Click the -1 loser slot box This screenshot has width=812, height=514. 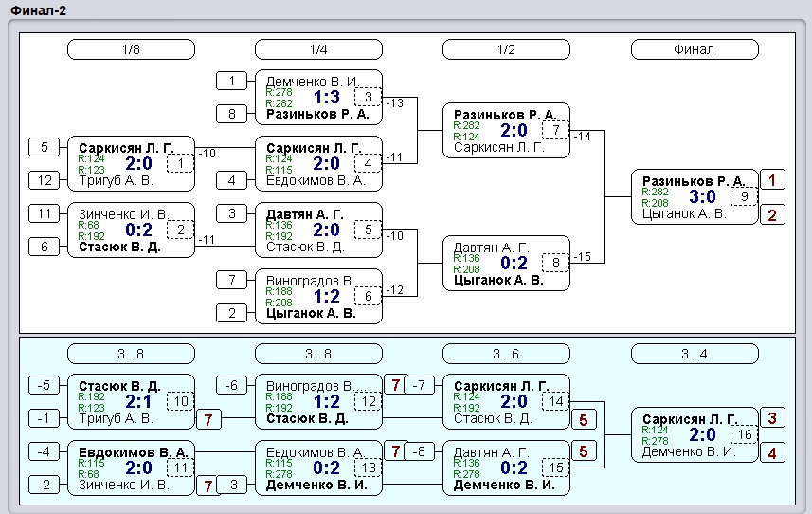click(x=44, y=418)
